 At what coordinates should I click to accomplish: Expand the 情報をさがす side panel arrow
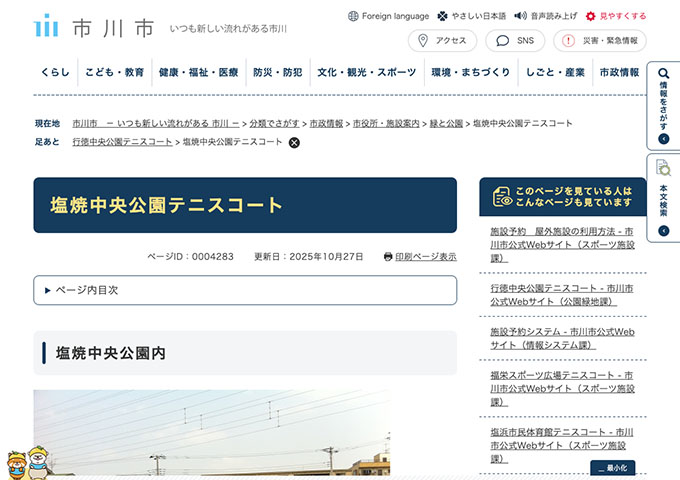pos(664,139)
